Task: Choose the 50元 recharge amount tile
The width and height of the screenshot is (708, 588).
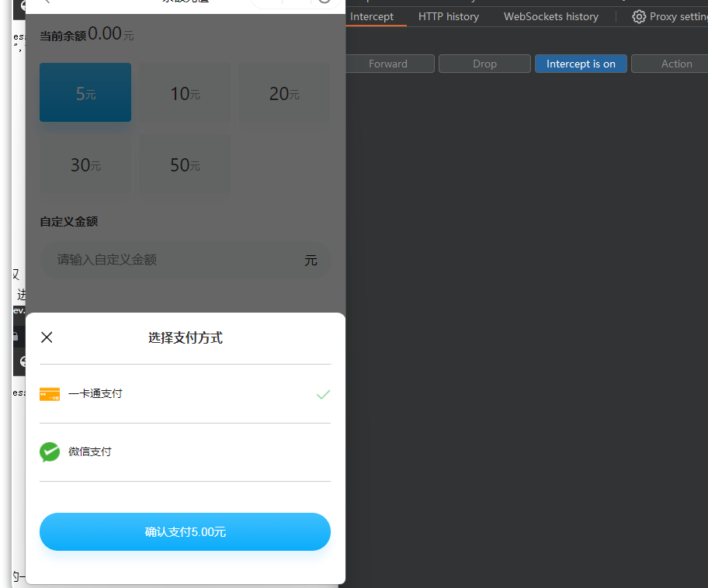Action: 185,165
